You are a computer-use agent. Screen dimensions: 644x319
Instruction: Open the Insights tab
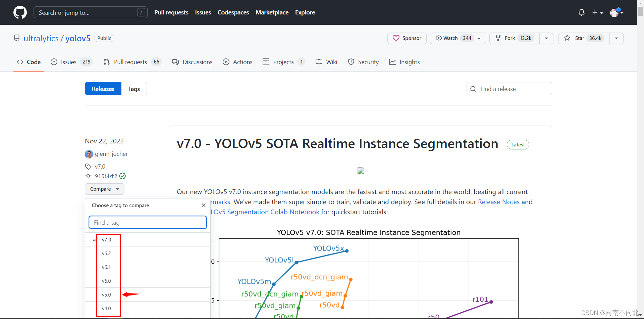tap(404, 62)
